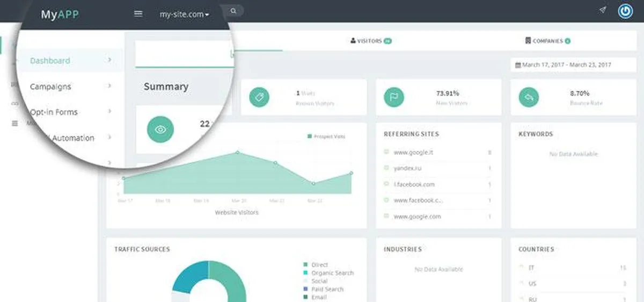Screen dimensions: 644x302
Task: Click the IT country row
Action: (573, 268)
